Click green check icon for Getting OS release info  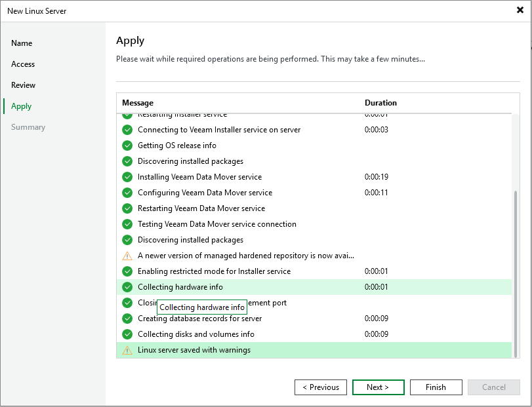point(127,145)
